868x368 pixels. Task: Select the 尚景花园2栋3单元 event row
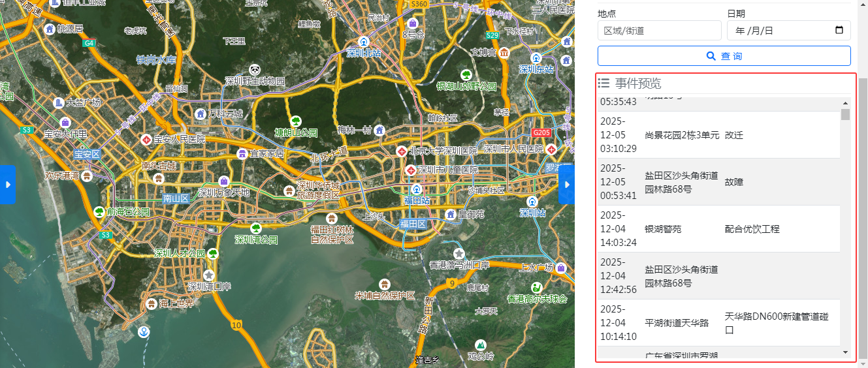[x=718, y=135]
